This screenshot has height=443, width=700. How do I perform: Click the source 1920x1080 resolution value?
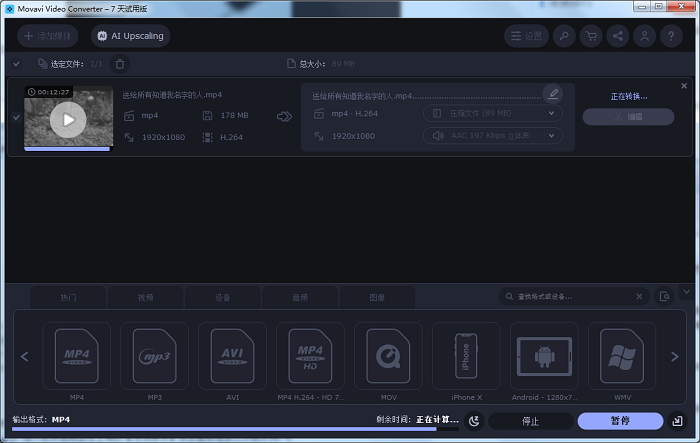(x=163, y=137)
